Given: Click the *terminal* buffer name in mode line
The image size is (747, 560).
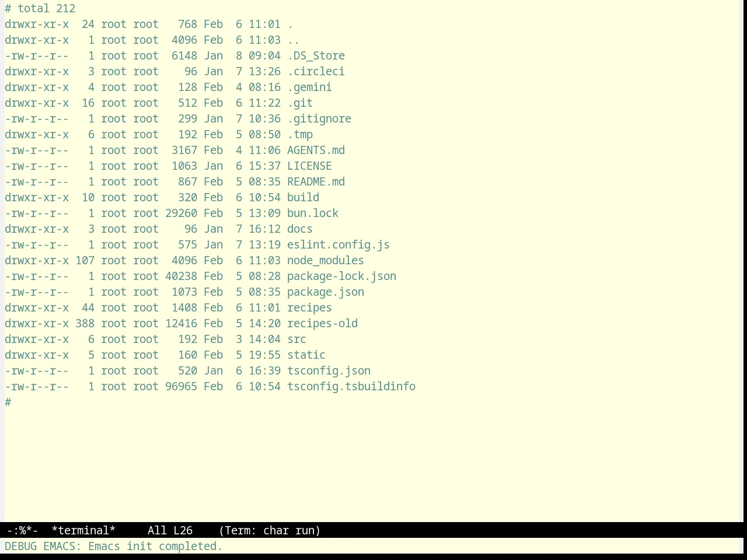Looking at the screenshot, I should (x=83, y=530).
